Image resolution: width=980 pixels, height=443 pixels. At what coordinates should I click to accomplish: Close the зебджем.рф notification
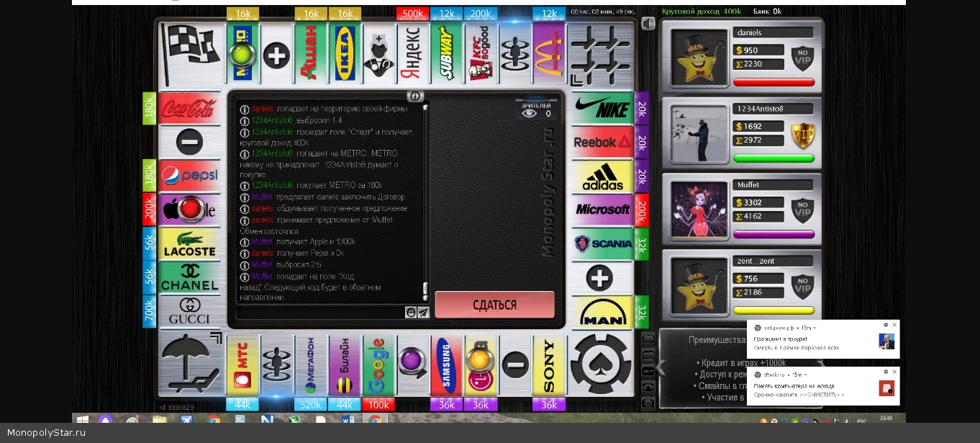point(894,326)
